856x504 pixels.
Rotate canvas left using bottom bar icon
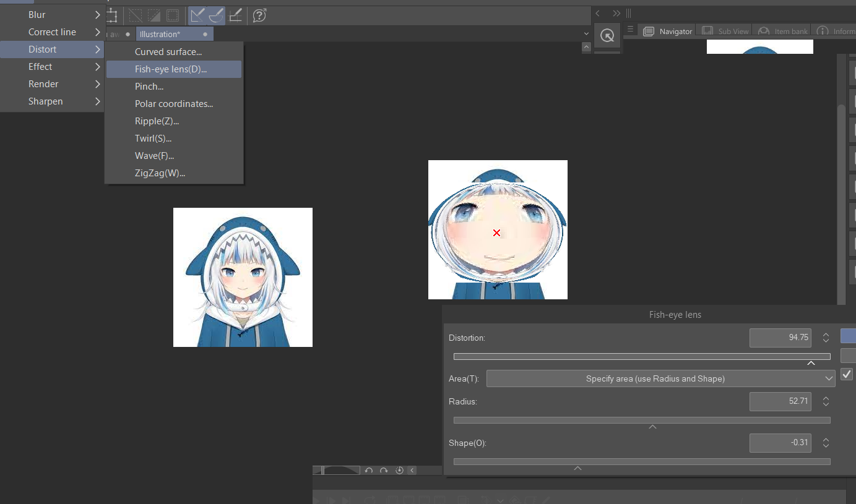[x=369, y=471]
